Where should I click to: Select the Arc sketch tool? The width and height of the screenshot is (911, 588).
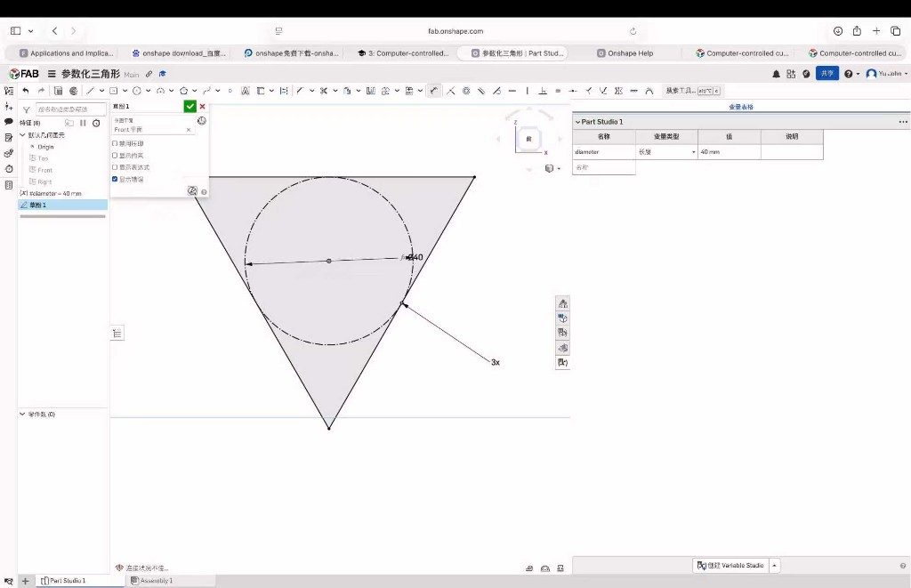[160, 91]
